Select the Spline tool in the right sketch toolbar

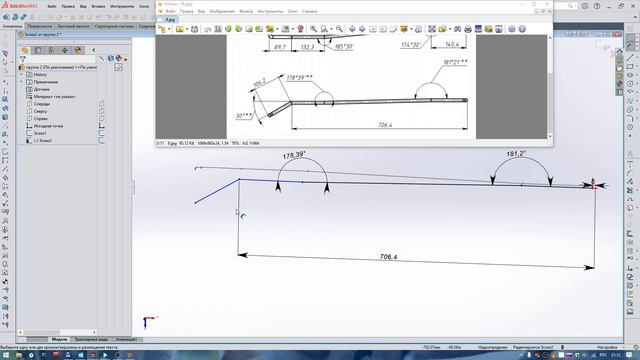630,101
